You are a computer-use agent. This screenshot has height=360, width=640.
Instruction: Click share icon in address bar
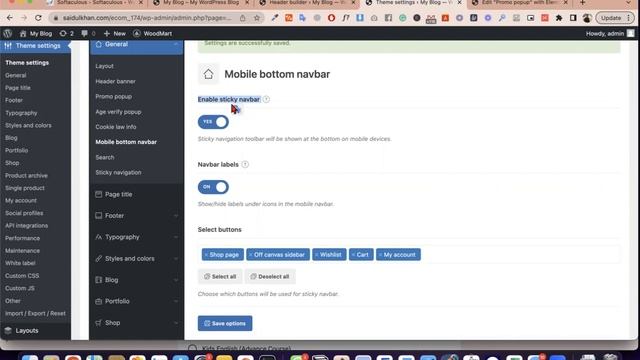[243, 18]
